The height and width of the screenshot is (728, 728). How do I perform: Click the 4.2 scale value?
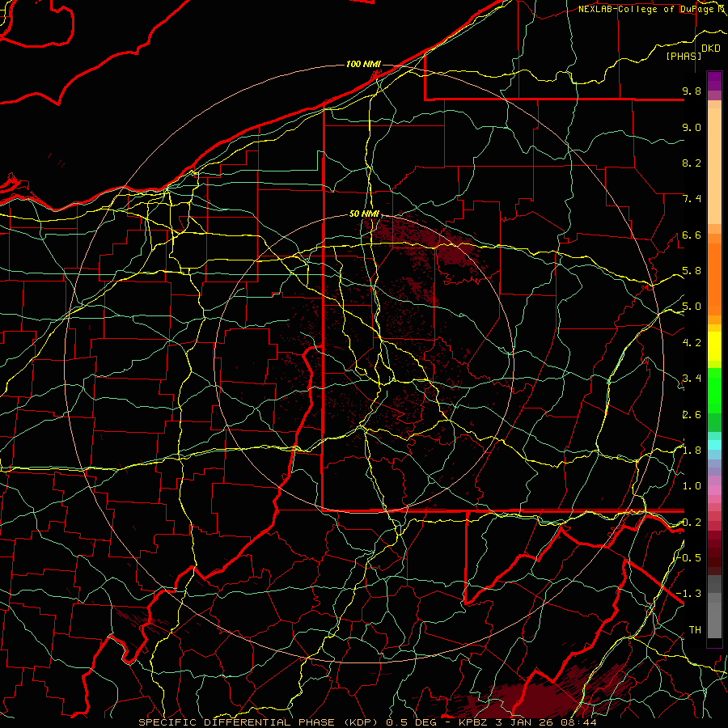[x=692, y=343]
